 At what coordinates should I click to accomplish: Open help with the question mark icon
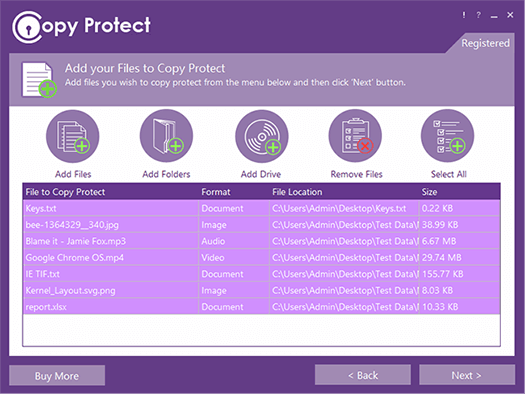[x=478, y=15]
